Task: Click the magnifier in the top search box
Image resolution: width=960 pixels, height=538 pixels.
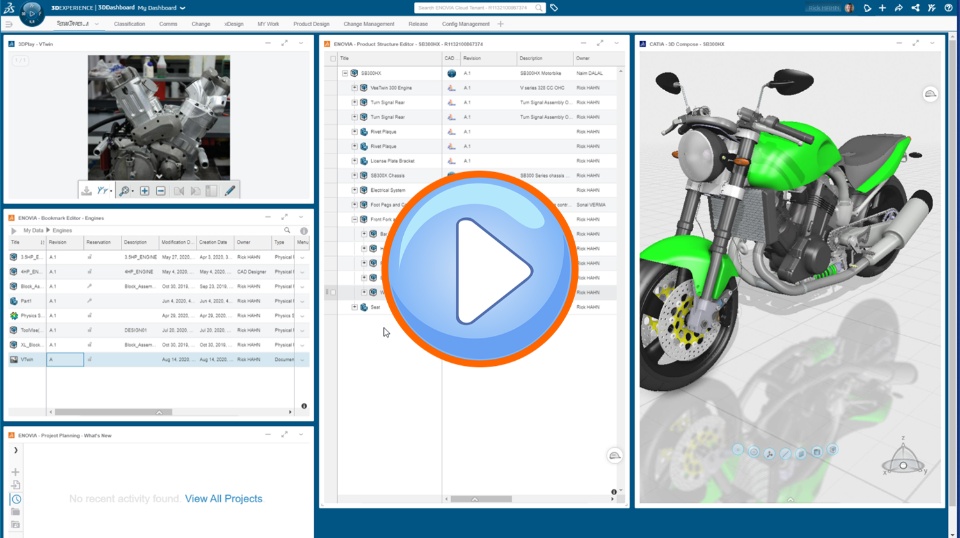Action: click(x=539, y=8)
